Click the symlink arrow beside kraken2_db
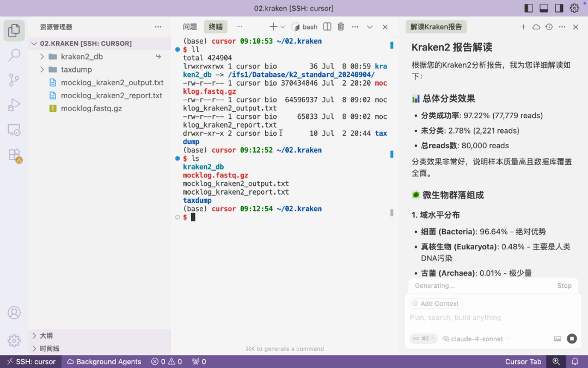The width and height of the screenshot is (588, 368). [158, 57]
